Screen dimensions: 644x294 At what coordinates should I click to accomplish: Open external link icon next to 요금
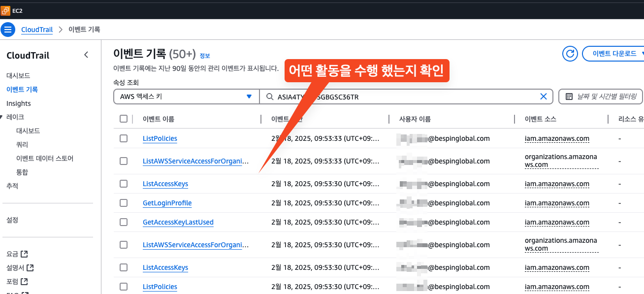pos(24,254)
